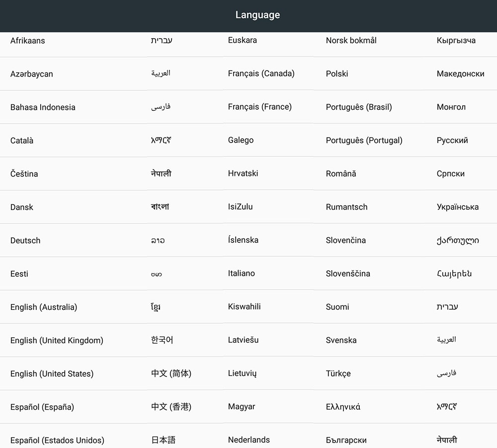
Task: Choose Français (Canada)
Action: pos(261,74)
